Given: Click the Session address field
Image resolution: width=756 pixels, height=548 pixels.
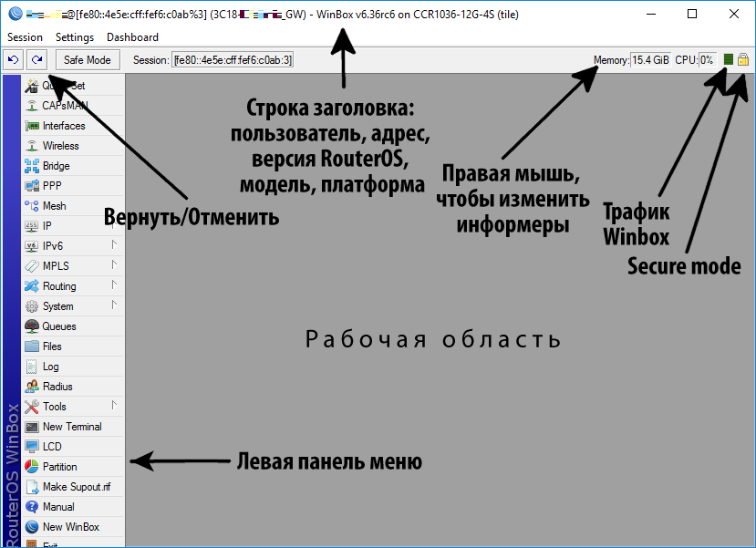Looking at the screenshot, I should (233, 60).
